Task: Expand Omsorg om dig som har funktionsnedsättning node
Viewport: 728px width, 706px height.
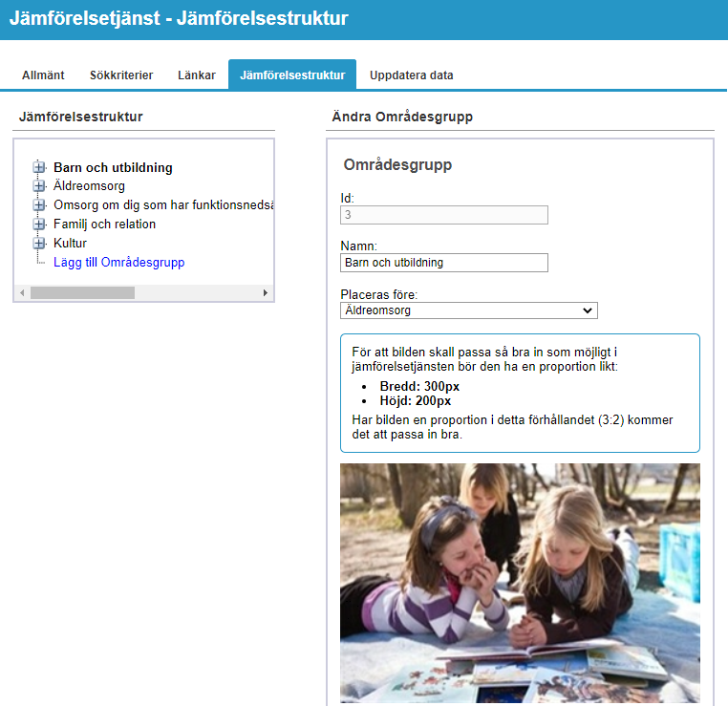Action: point(39,205)
